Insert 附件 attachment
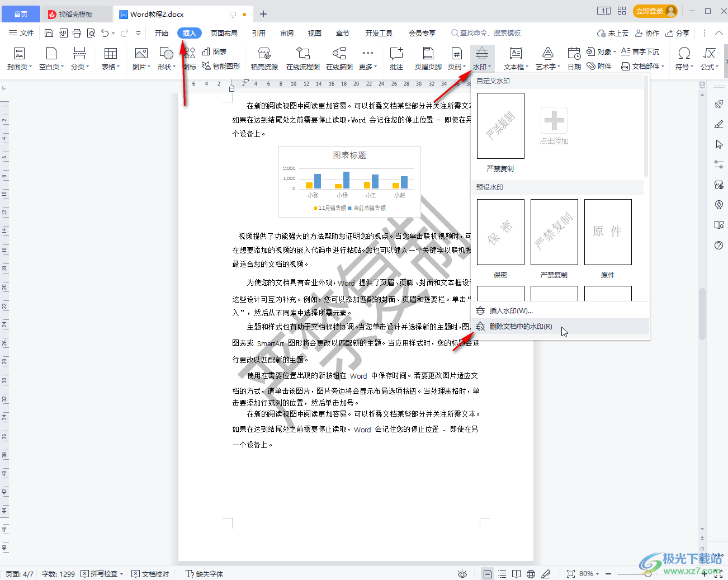This screenshot has width=728, height=580. [599, 66]
